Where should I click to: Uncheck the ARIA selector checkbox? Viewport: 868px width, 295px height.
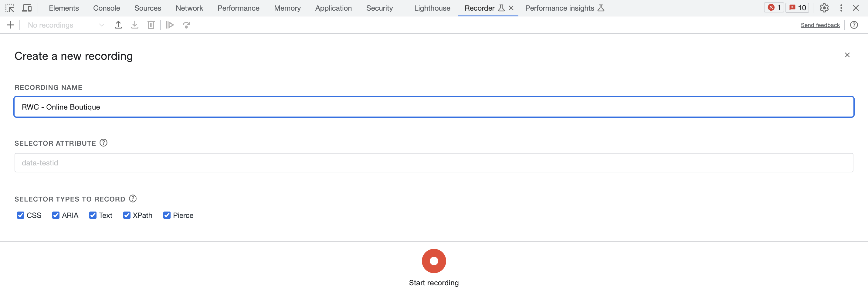coord(56,215)
